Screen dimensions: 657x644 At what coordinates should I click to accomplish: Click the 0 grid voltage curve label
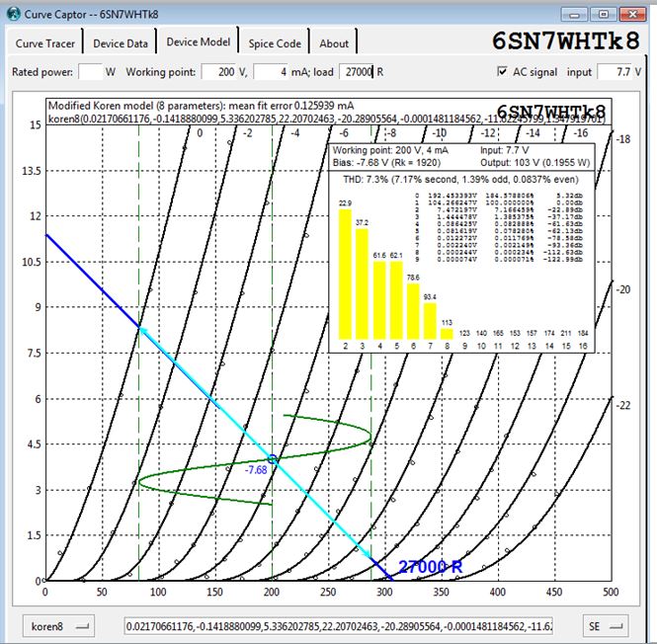[200, 133]
